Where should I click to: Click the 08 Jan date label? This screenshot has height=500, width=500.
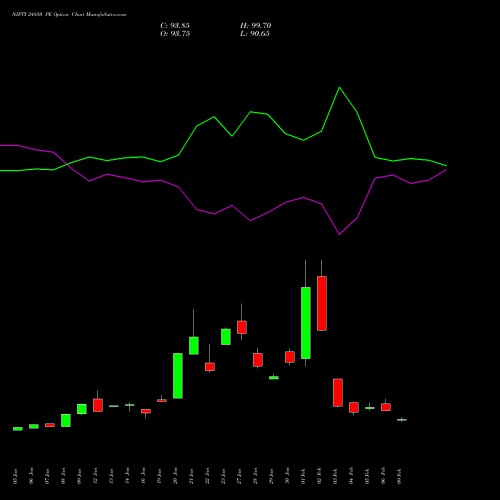pos(64,476)
